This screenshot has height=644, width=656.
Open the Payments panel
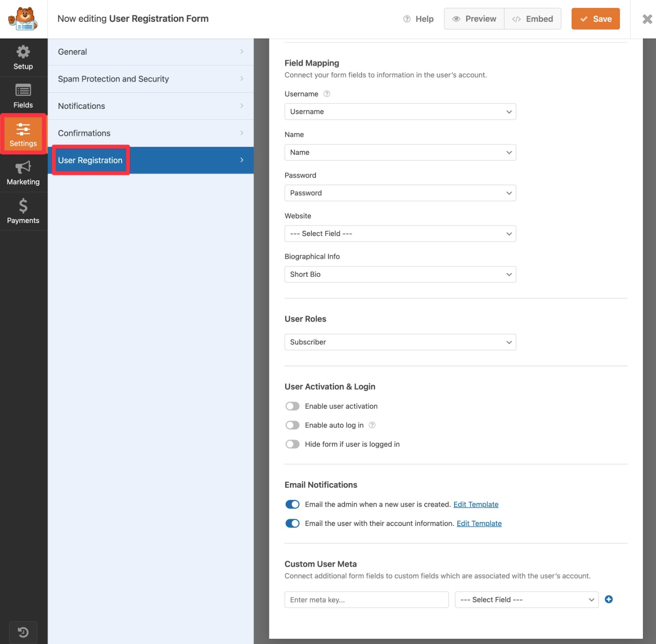tap(23, 212)
